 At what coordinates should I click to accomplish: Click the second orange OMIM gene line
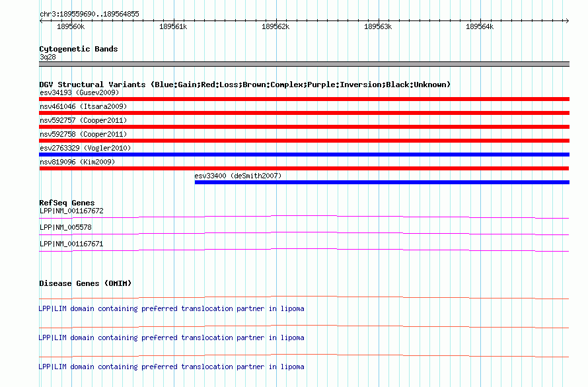(x=304, y=327)
